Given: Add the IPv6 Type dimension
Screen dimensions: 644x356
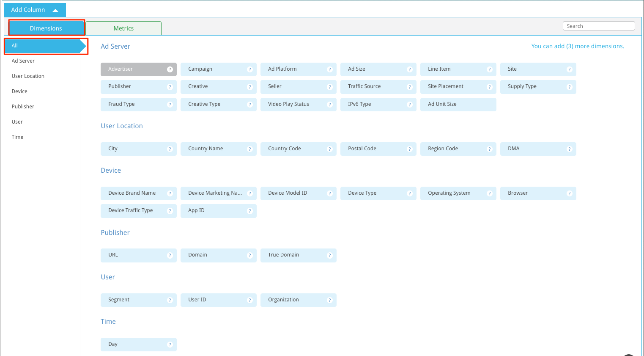Looking at the screenshot, I should 378,105.
